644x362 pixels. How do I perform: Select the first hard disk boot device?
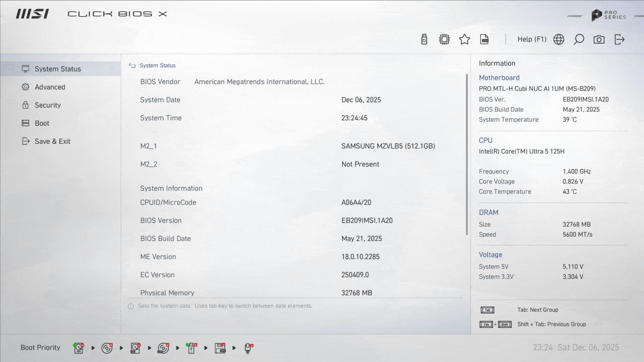tap(79, 348)
